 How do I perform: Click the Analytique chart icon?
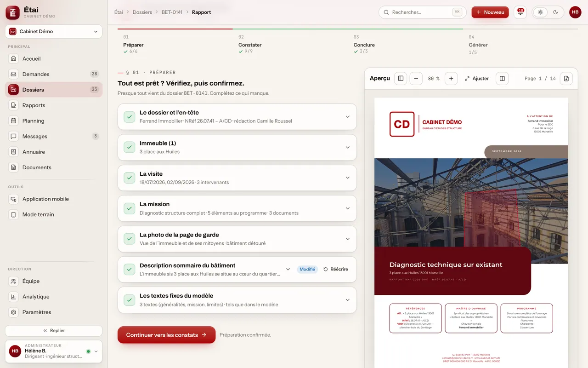point(14,297)
